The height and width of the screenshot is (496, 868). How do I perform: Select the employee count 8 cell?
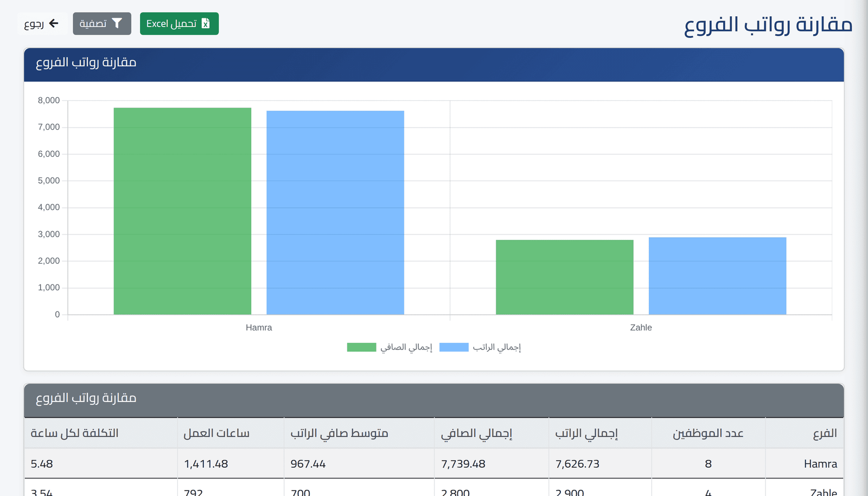pyautogui.click(x=709, y=463)
